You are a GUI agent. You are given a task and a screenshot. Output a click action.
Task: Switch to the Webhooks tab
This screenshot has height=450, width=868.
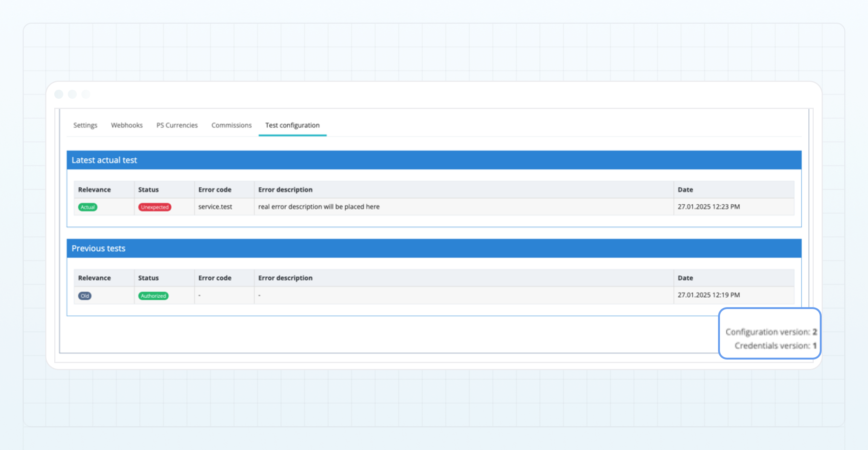point(127,125)
